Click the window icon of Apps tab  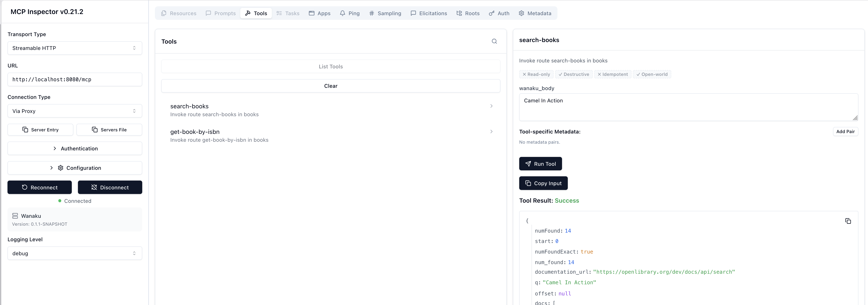(x=311, y=13)
